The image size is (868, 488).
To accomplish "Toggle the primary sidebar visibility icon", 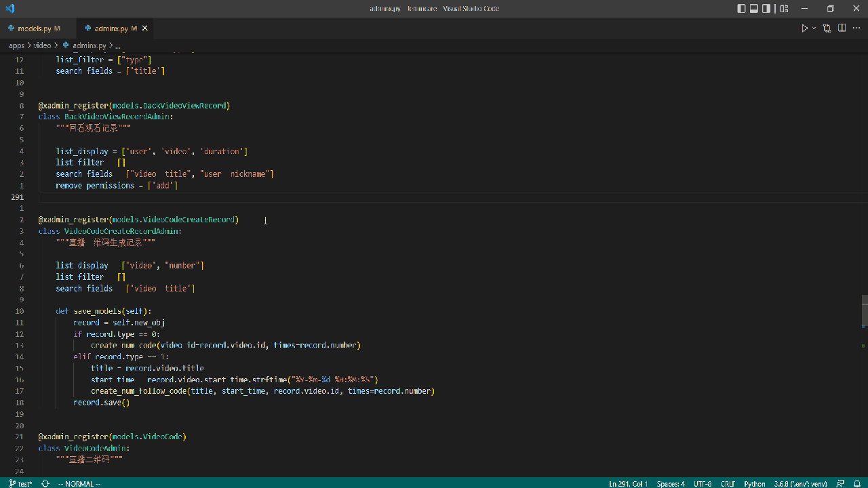I will (741, 8).
